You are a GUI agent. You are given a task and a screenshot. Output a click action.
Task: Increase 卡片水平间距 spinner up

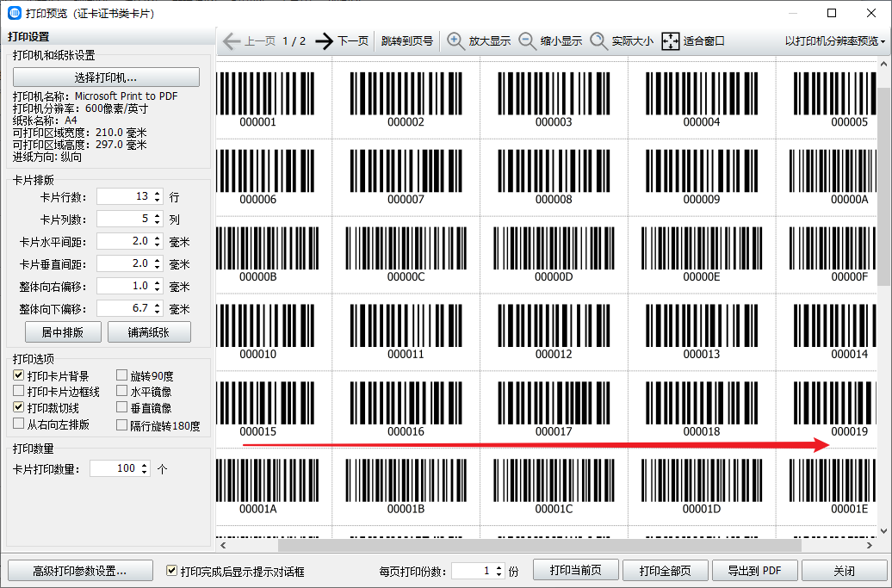point(158,238)
